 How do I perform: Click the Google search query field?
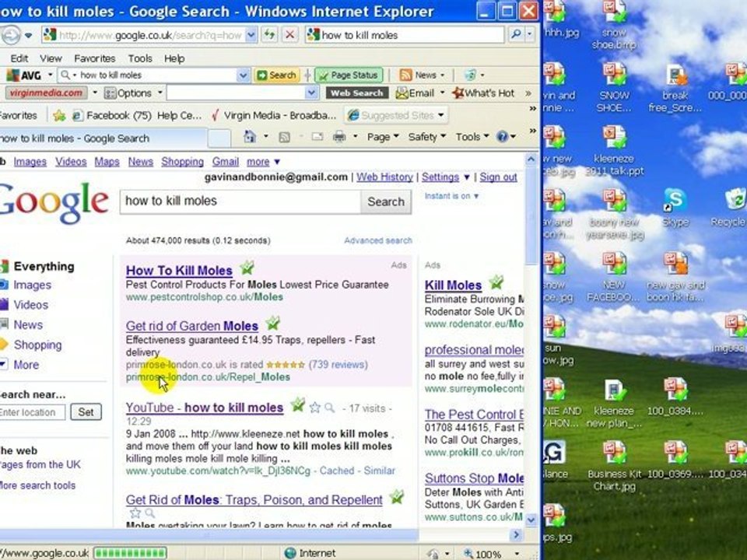[x=240, y=201]
